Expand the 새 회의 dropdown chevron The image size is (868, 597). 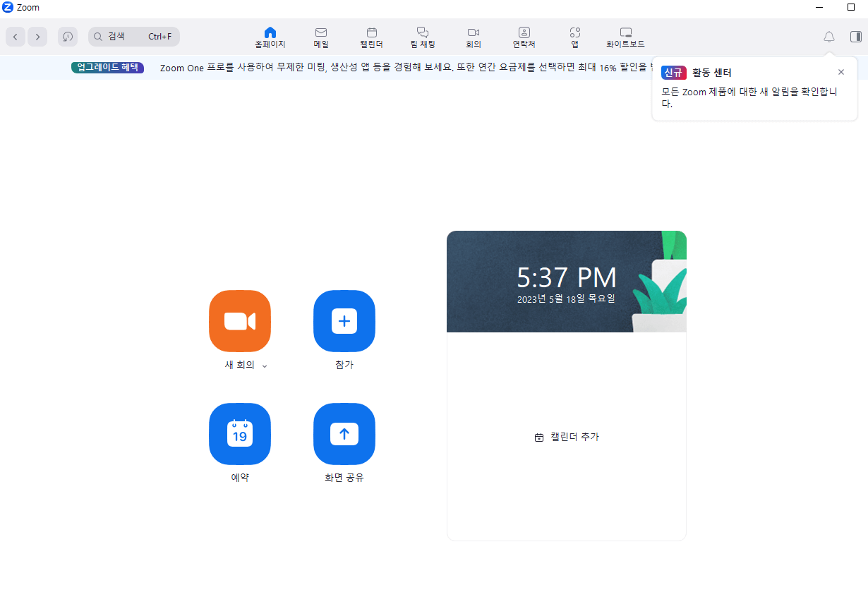tap(265, 366)
